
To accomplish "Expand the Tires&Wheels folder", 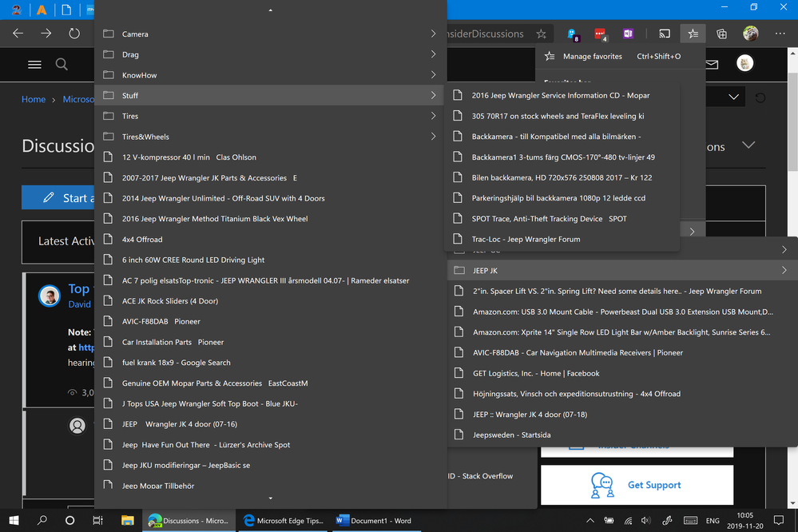I will coord(270,137).
